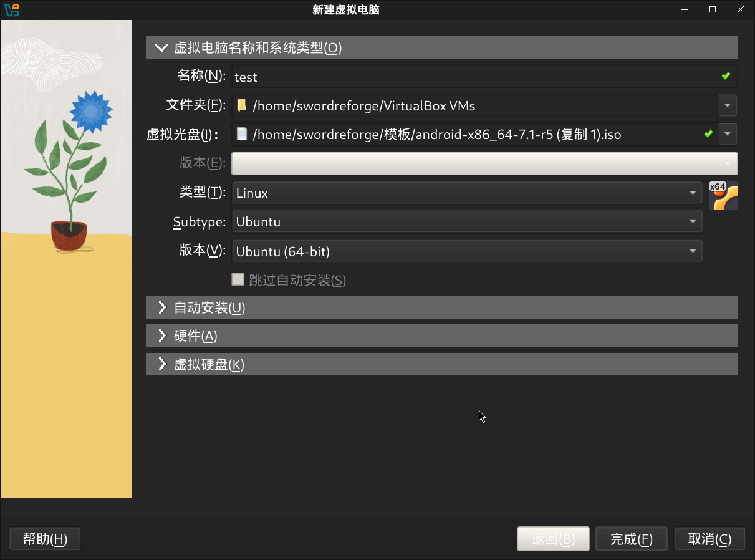Screen dimensions: 755x560
Task: Click the x64 OS type icon
Action: (x=723, y=195)
